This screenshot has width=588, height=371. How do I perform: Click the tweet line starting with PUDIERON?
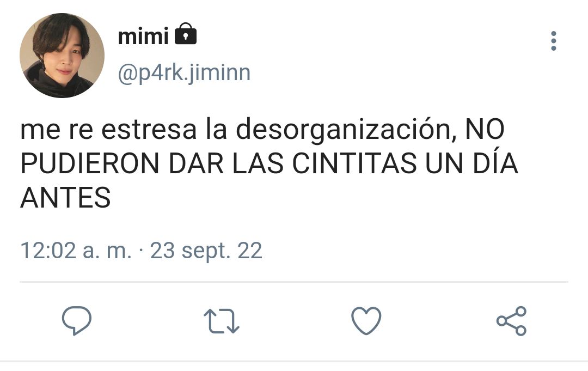click(269, 163)
